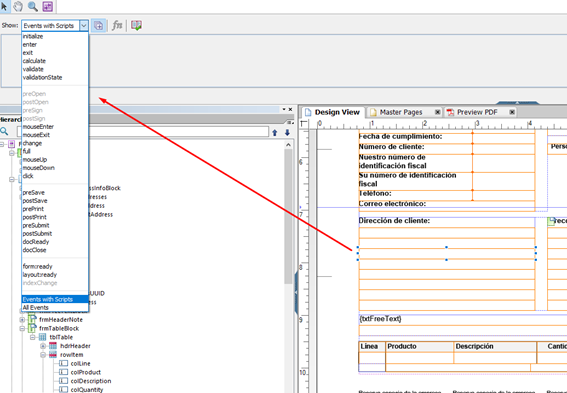Select the arrow pointer tool
This screenshot has height=393, width=567.
click(x=4, y=6)
